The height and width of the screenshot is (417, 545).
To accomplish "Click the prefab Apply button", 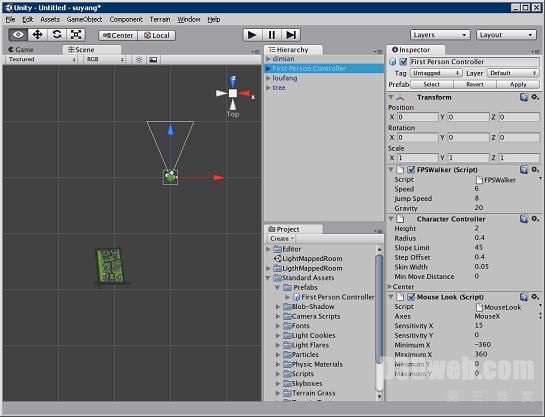I will pyautogui.click(x=518, y=84).
